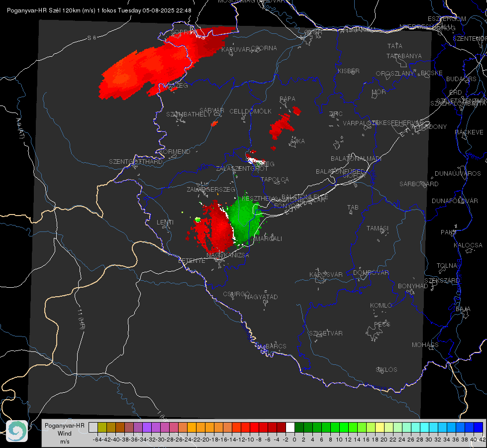Click the ZALASZENTGRÓT city label

(x=242, y=169)
